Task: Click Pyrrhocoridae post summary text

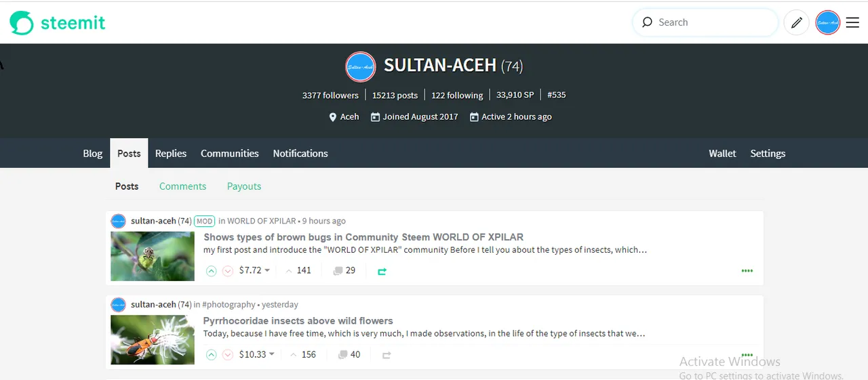Action: (x=425, y=334)
